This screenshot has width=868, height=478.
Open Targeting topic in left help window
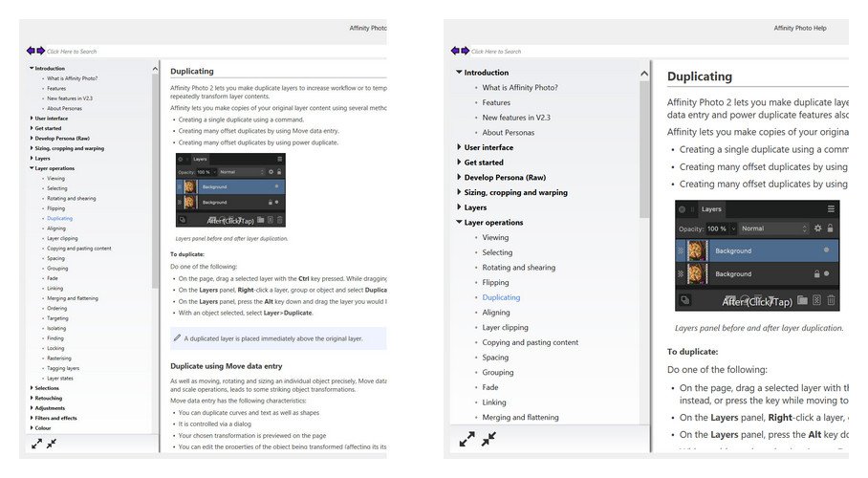pyautogui.click(x=57, y=318)
